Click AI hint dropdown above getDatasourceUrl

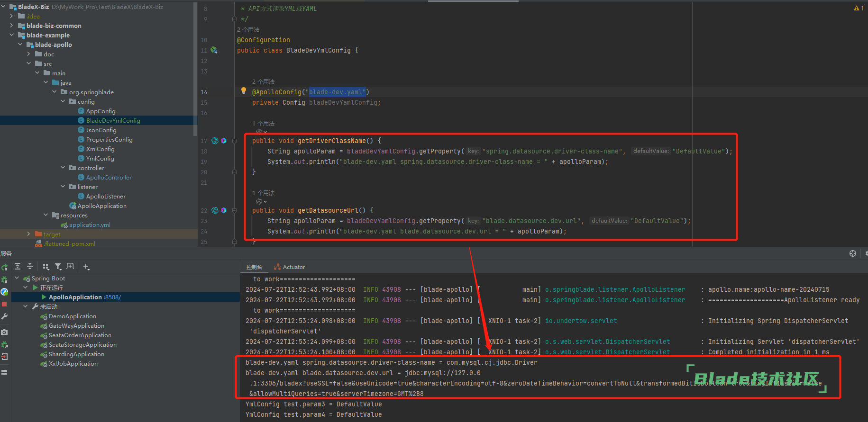click(261, 202)
